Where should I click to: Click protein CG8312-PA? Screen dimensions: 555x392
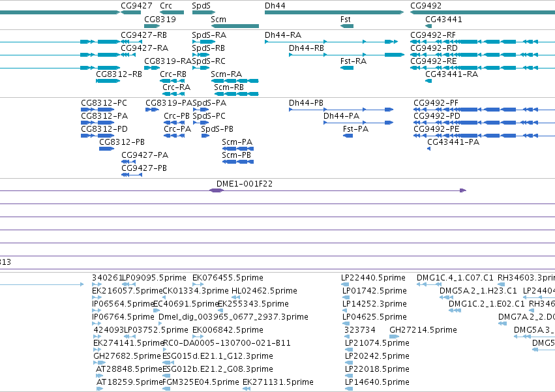(98, 123)
